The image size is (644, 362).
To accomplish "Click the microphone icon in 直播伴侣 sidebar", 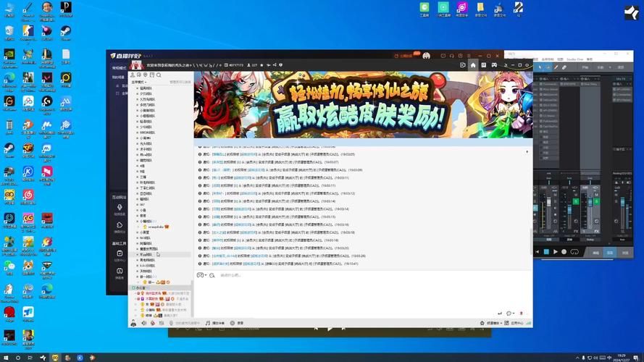I will [x=120, y=207].
